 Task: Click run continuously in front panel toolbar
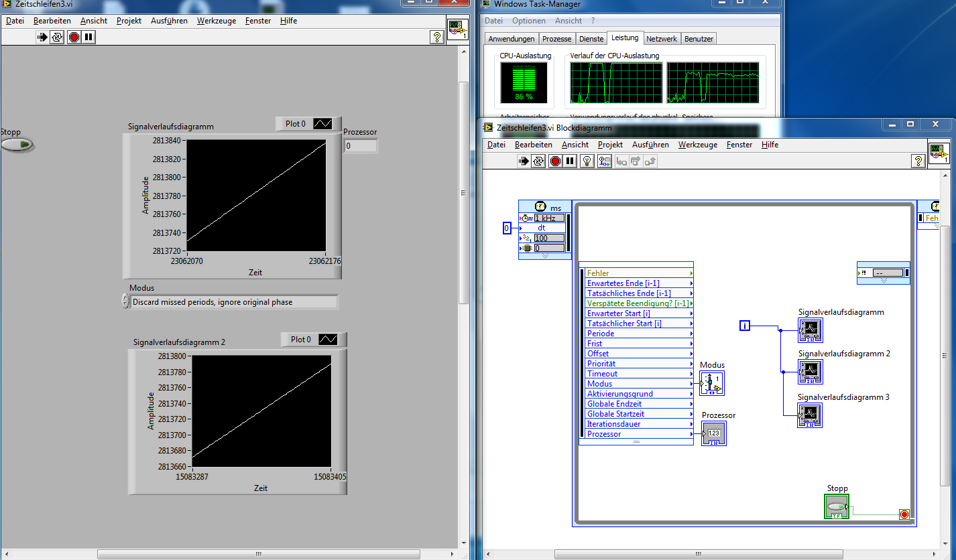[57, 37]
